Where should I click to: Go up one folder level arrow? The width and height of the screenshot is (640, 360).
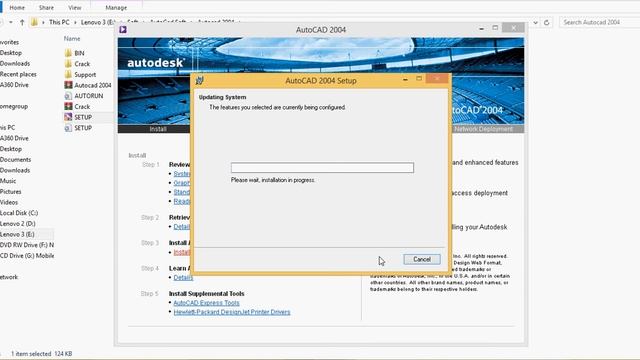point(22,22)
